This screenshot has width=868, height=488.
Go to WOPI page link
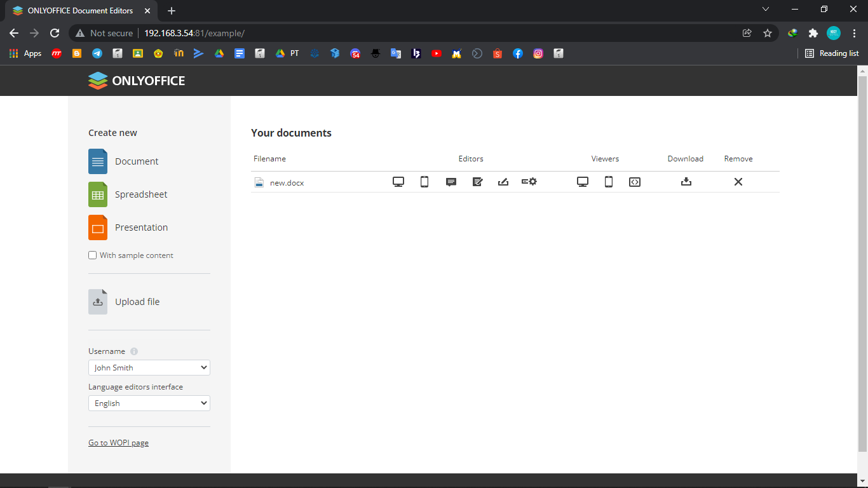pyautogui.click(x=118, y=443)
